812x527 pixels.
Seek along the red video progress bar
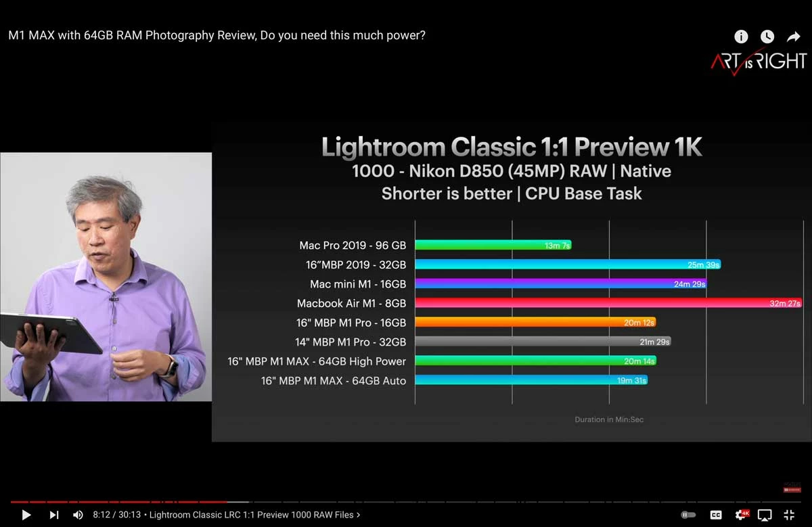406,501
